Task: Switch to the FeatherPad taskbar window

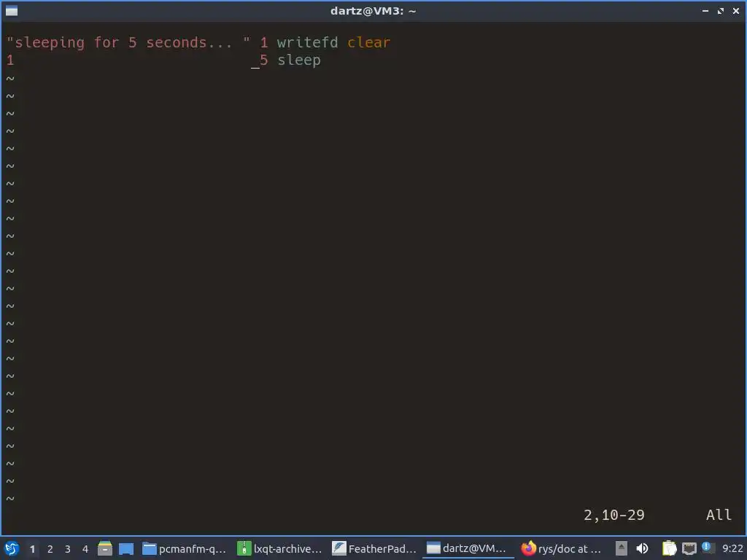Action: click(374, 548)
